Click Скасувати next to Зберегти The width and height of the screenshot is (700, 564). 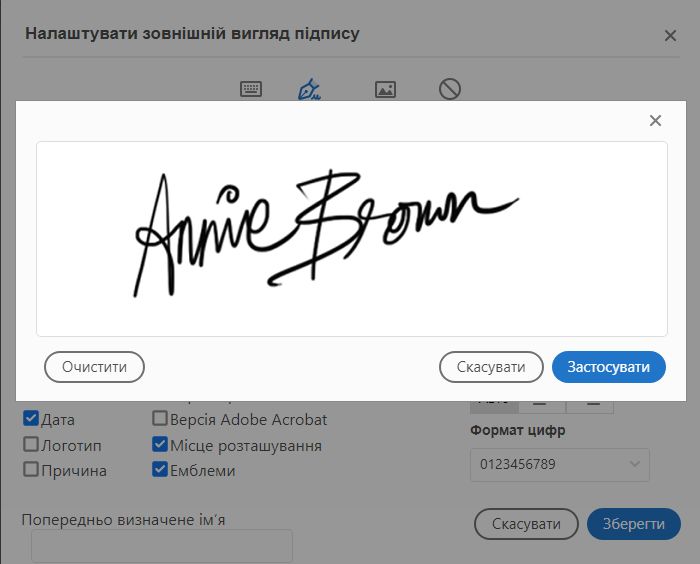[x=526, y=524]
